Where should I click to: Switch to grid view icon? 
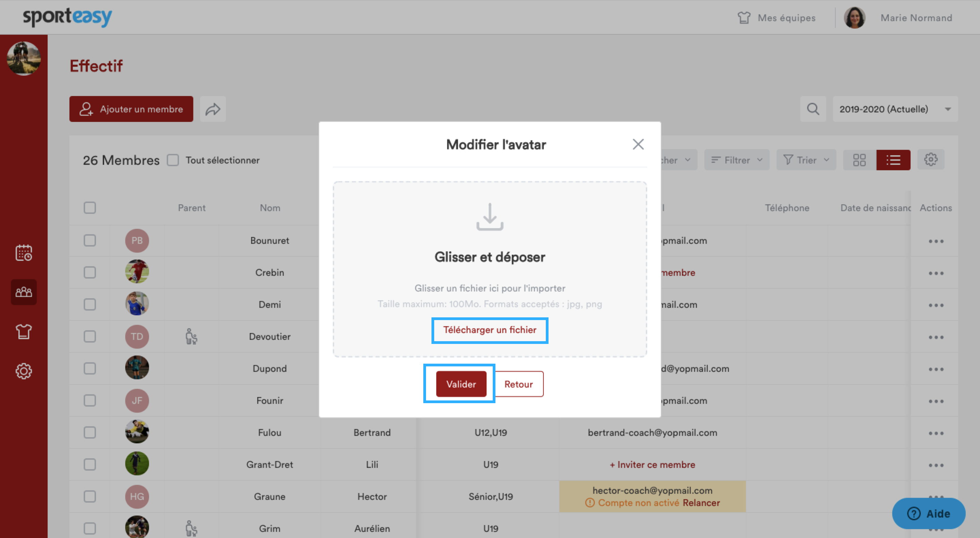pyautogui.click(x=860, y=160)
